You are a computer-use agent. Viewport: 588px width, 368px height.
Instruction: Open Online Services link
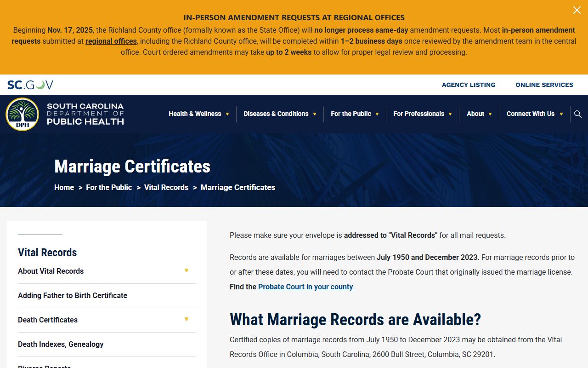point(544,85)
